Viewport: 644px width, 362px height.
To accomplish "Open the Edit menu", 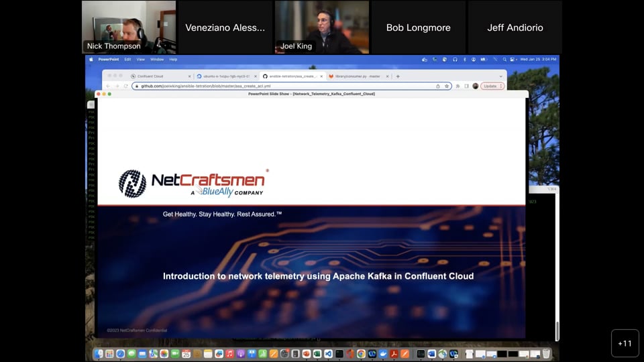I will click(x=127, y=60).
